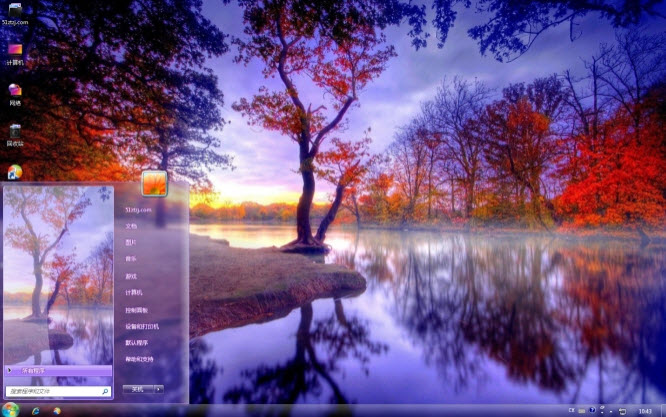Click the magnifier icon in the search box
The height and width of the screenshot is (417, 666).
tap(105, 391)
